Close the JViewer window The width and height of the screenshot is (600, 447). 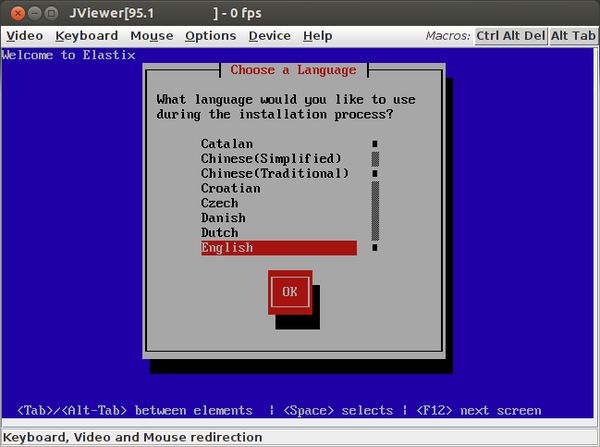18,13
